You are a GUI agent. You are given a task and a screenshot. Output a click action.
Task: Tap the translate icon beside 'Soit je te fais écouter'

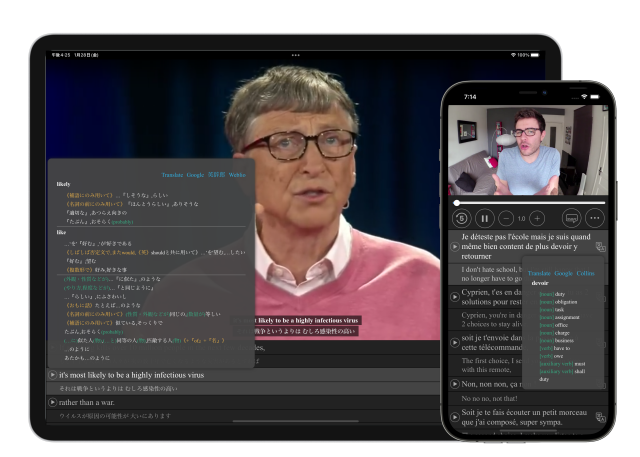click(600, 417)
